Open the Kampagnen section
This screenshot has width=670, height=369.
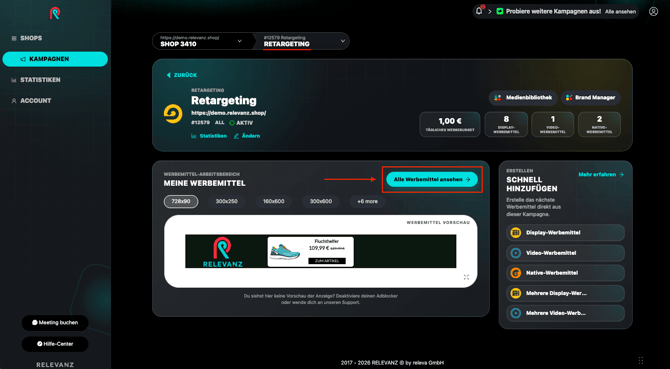point(55,59)
